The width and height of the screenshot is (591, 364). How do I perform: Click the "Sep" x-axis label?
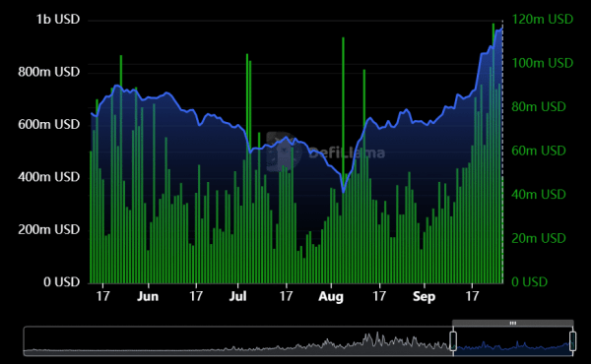pyautogui.click(x=424, y=297)
